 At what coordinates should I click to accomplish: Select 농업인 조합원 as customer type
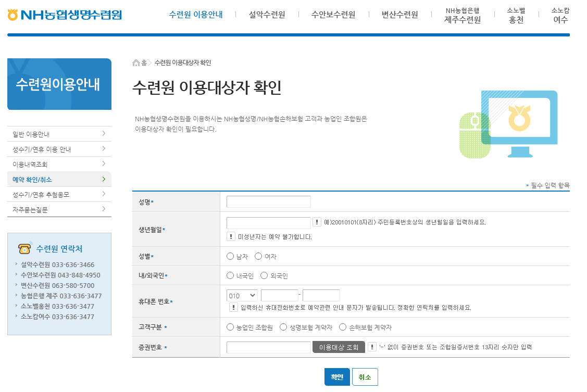230,327
